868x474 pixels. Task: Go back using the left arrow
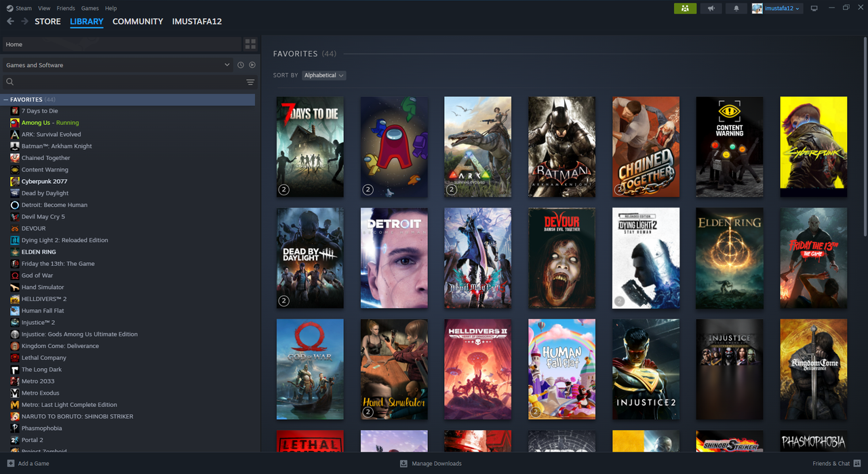pos(10,22)
